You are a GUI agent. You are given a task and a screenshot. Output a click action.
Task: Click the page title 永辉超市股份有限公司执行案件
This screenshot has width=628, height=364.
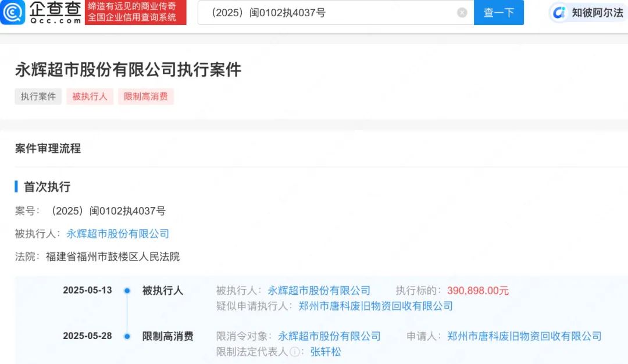pyautogui.click(x=128, y=70)
